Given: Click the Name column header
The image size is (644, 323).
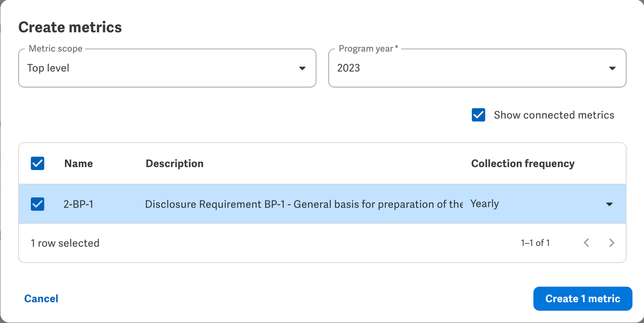Looking at the screenshot, I should pyautogui.click(x=78, y=163).
